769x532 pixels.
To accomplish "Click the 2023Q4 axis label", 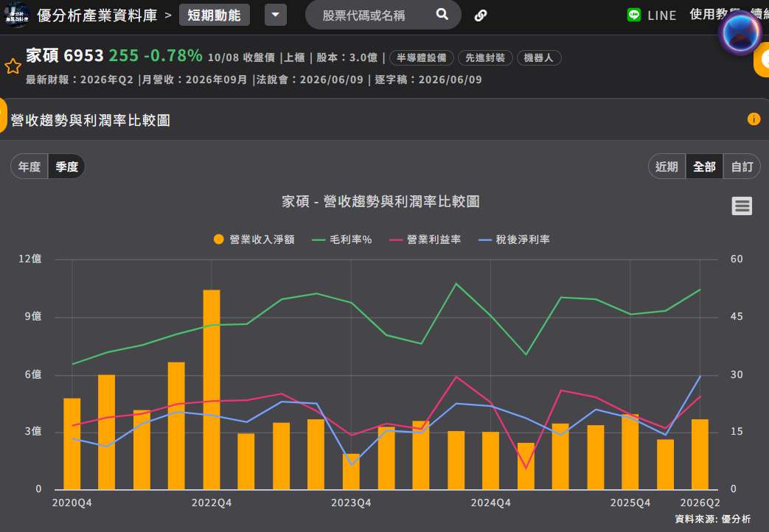I will 351,503.
